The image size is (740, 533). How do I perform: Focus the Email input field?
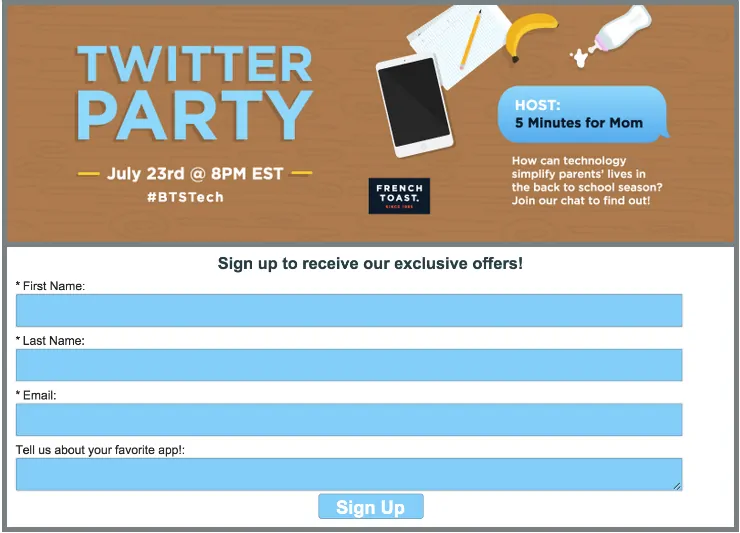click(x=349, y=419)
